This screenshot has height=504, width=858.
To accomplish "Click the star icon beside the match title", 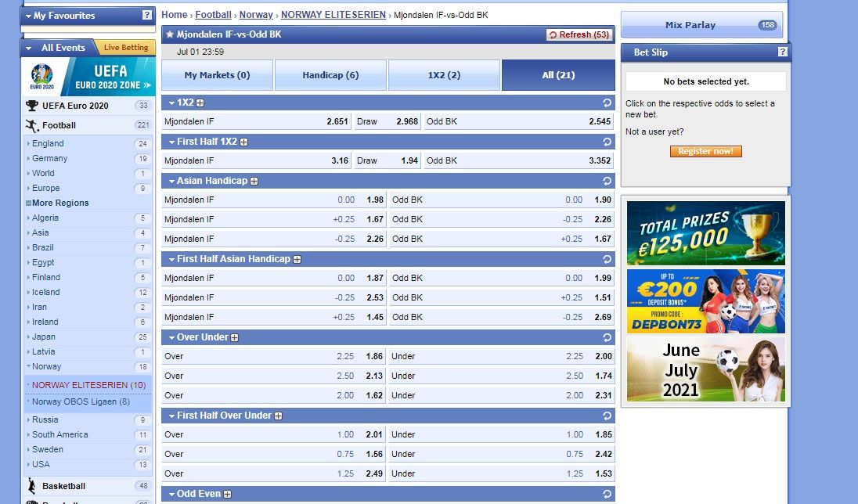I will point(170,35).
